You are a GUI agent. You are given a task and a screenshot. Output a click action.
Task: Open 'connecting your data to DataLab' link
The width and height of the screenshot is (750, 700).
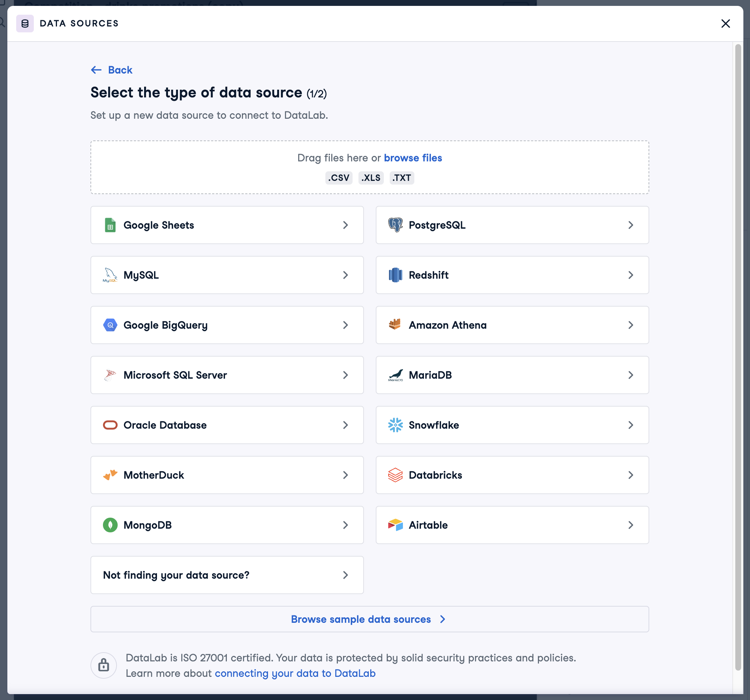pos(295,673)
